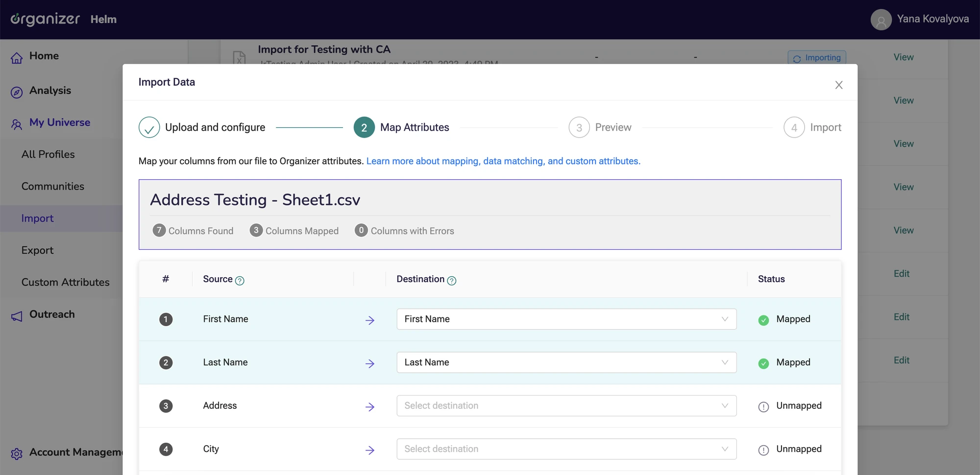Click the user avatar icon for Yana Kovalyova

click(x=881, y=20)
